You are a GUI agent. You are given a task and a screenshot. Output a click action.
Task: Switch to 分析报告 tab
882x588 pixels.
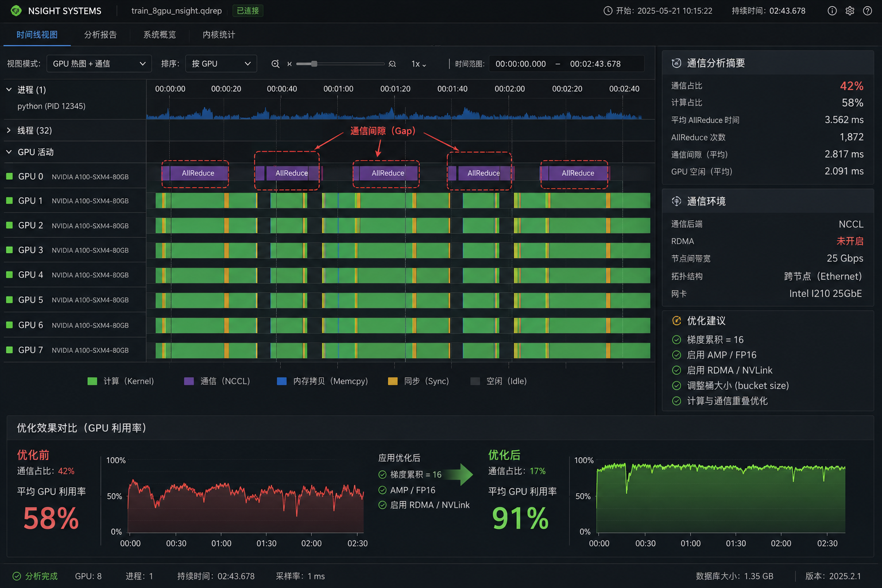tap(100, 34)
